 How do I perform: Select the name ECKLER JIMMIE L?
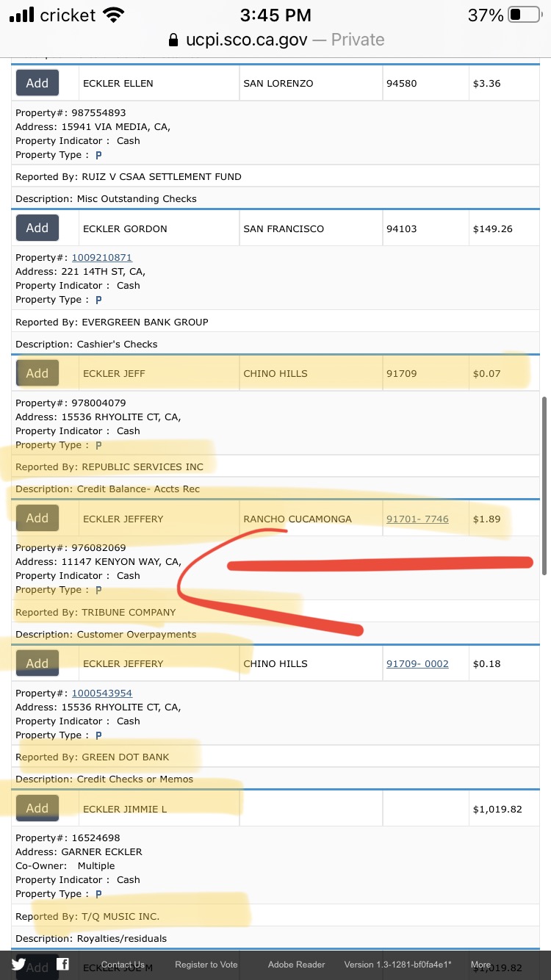point(125,810)
